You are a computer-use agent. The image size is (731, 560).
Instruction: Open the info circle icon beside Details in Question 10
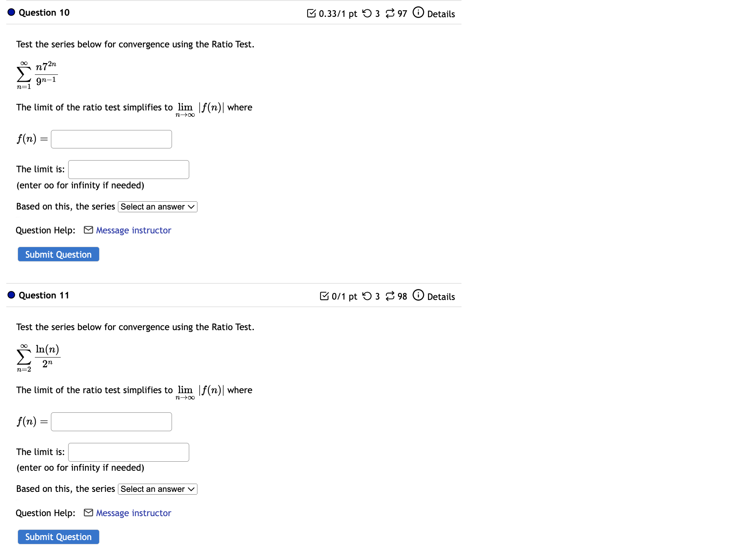point(418,12)
